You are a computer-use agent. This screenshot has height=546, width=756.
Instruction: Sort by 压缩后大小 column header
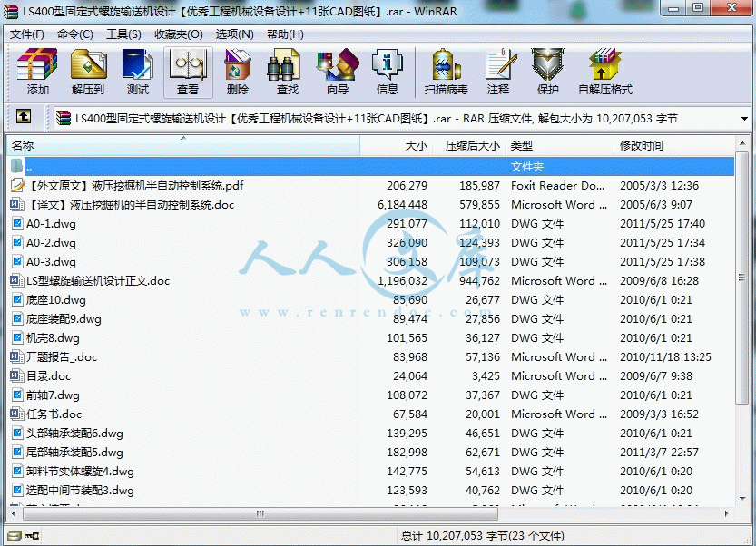click(x=469, y=145)
